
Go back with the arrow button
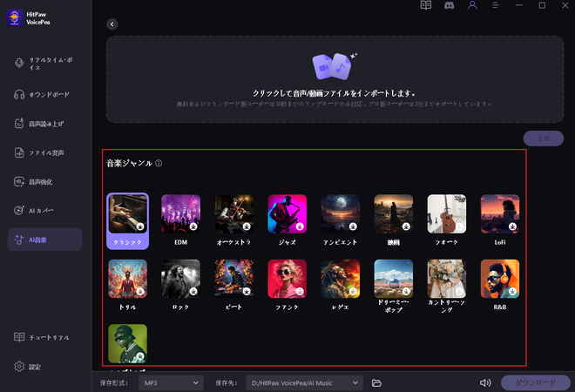point(112,24)
